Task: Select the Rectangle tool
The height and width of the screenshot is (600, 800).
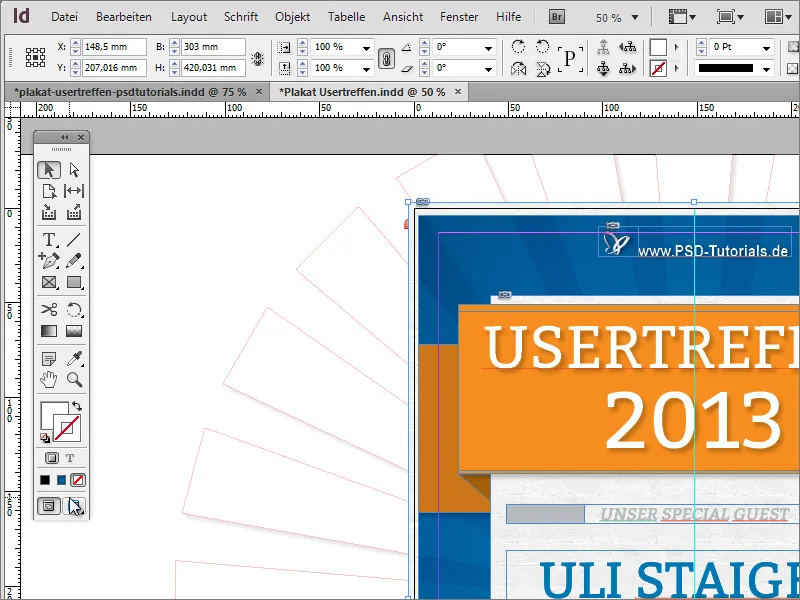Action: click(x=74, y=282)
